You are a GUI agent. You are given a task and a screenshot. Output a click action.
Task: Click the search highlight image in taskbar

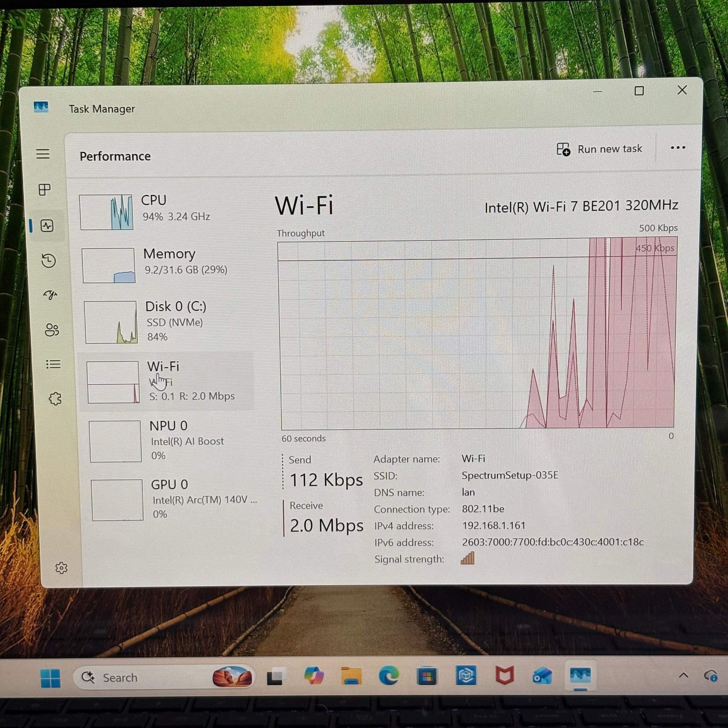pyautogui.click(x=232, y=677)
